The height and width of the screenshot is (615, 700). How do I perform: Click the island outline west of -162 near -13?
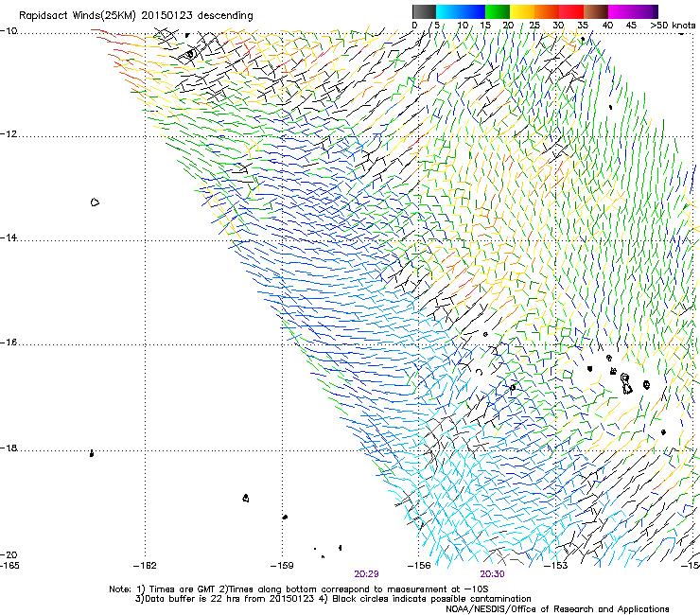click(x=95, y=202)
